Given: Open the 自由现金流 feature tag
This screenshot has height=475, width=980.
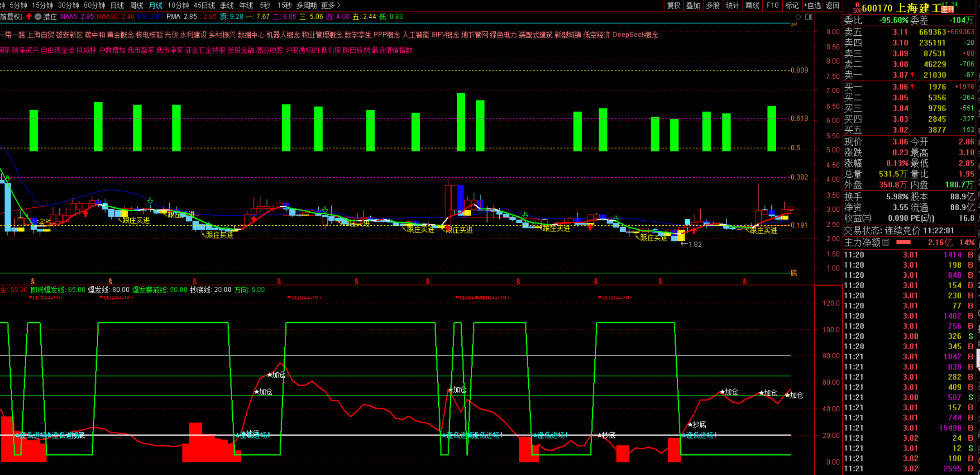Looking at the screenshot, I should point(57,50).
